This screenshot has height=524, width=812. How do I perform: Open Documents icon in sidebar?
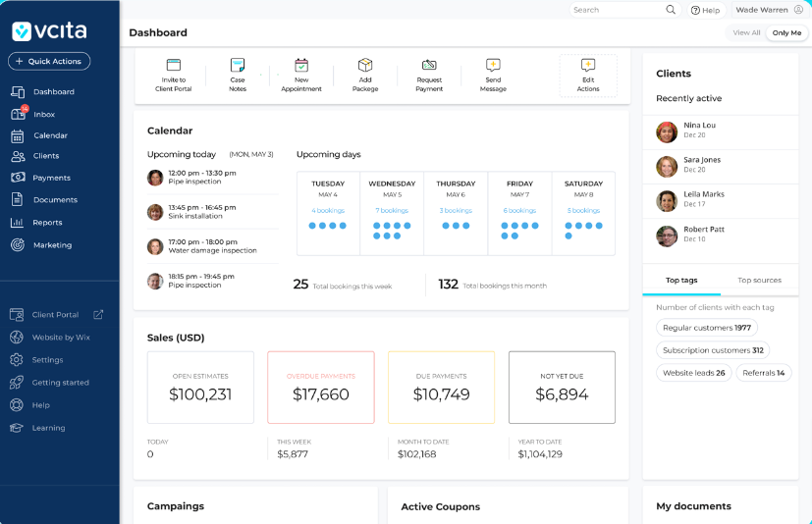tap(17, 199)
